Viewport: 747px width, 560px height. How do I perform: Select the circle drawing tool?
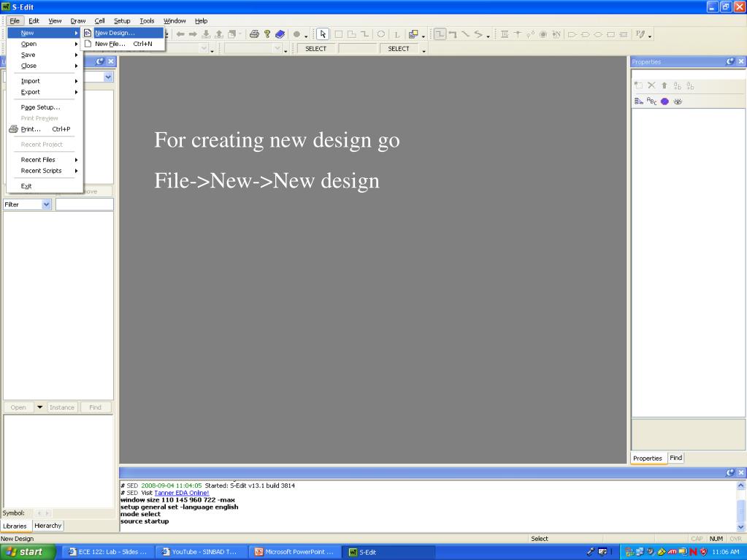pyautogui.click(x=381, y=34)
